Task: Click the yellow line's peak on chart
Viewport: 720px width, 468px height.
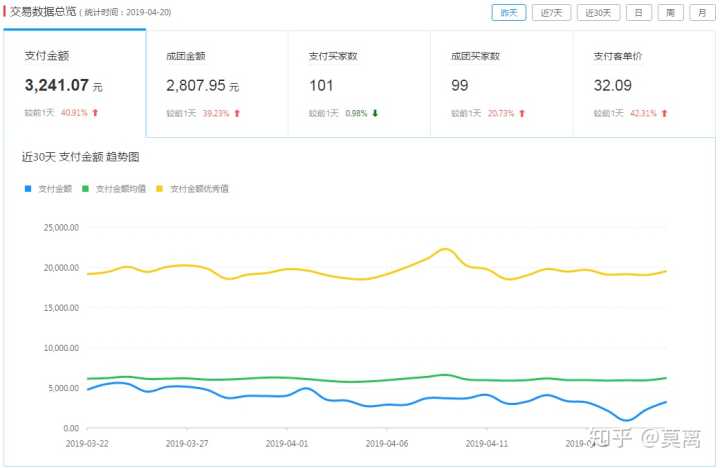Action: click(x=445, y=249)
